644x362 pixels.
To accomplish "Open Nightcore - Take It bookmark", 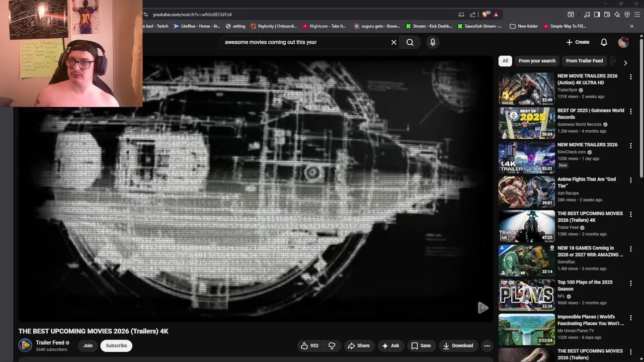I will click(325, 26).
